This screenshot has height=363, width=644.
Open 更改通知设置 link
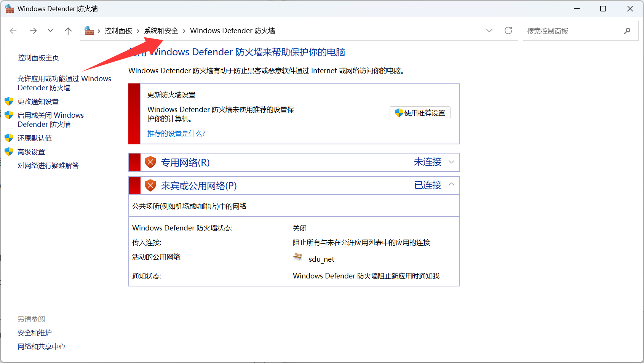point(38,102)
